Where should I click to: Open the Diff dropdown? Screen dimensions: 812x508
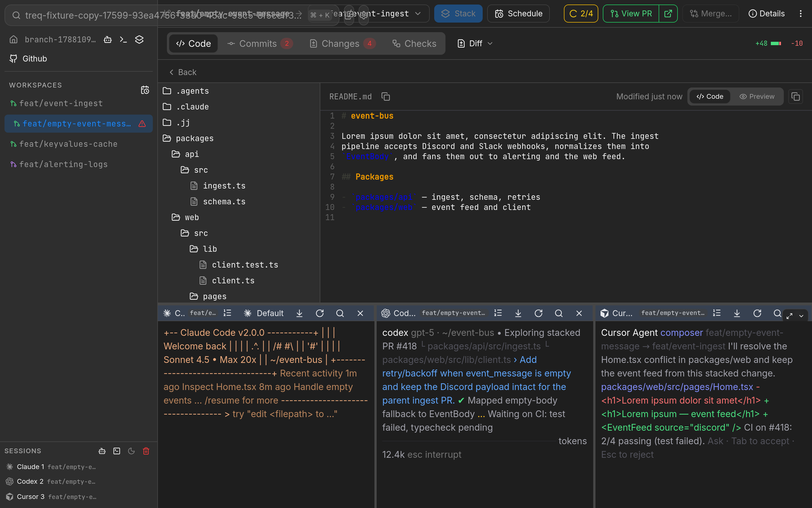[475, 43]
